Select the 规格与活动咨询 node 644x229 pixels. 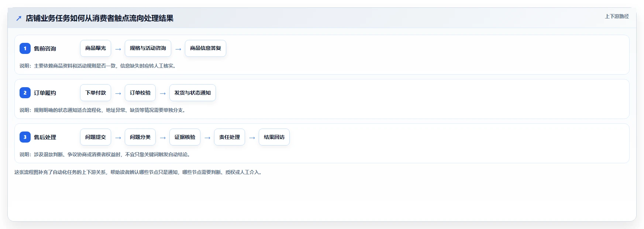pos(148,48)
